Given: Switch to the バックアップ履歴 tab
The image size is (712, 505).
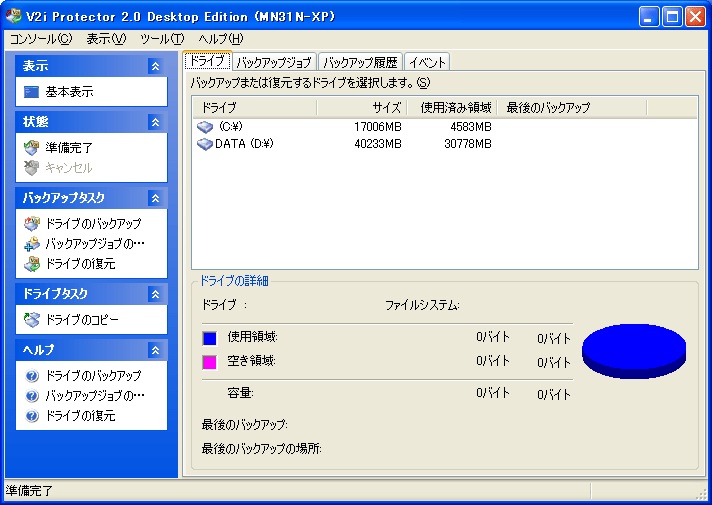Looking at the screenshot, I should (361, 62).
